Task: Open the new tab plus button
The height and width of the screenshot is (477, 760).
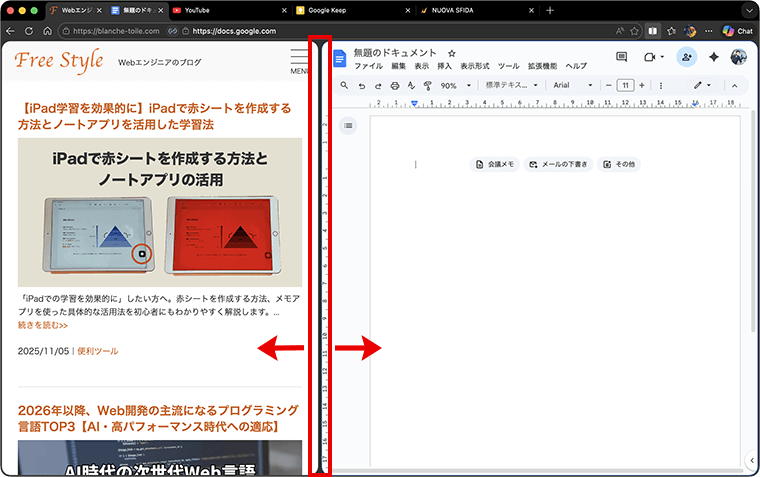Action: (550, 10)
